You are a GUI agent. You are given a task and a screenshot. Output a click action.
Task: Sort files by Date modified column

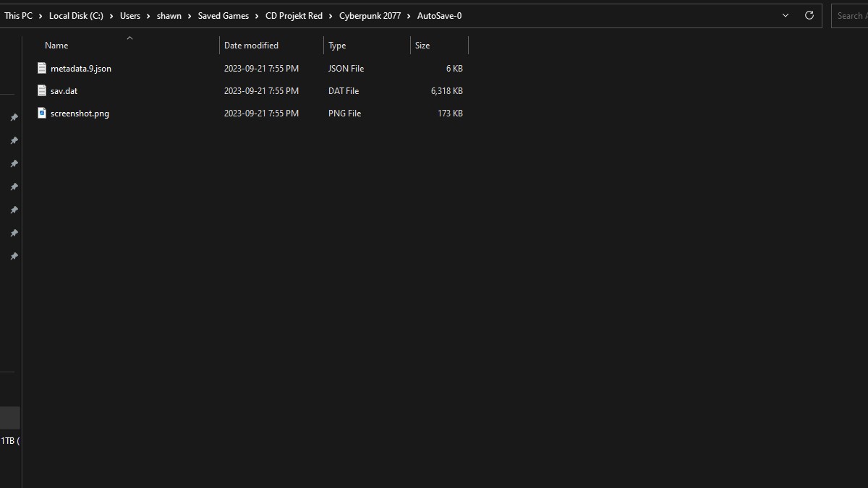251,46
